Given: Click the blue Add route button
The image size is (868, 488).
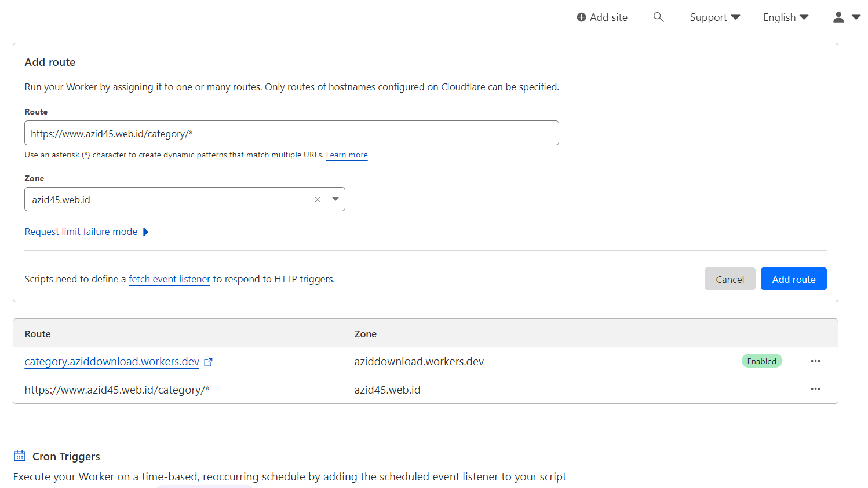Looking at the screenshot, I should (793, 279).
